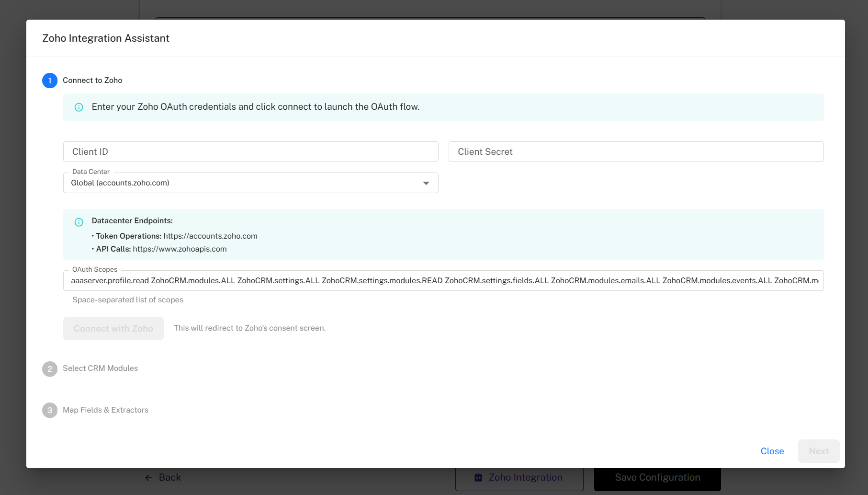The width and height of the screenshot is (868, 495).
Task: Close the Zoho Integration Assistant dialog
Action: tap(772, 451)
